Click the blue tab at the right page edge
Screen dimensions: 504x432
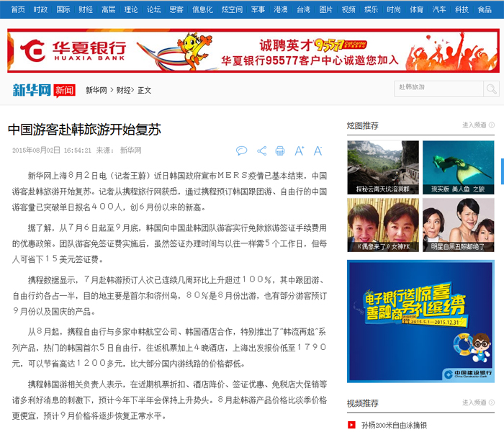(x=503, y=171)
